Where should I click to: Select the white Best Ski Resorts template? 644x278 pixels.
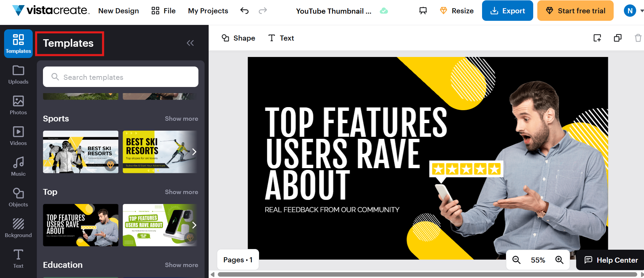[81, 152]
